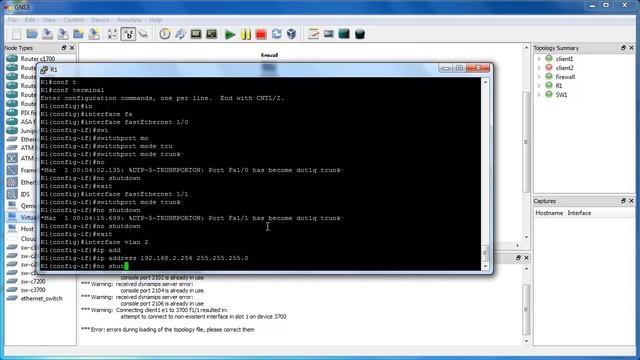The height and width of the screenshot is (360, 640).
Task: Close the Captures panel
Action: click(631, 201)
